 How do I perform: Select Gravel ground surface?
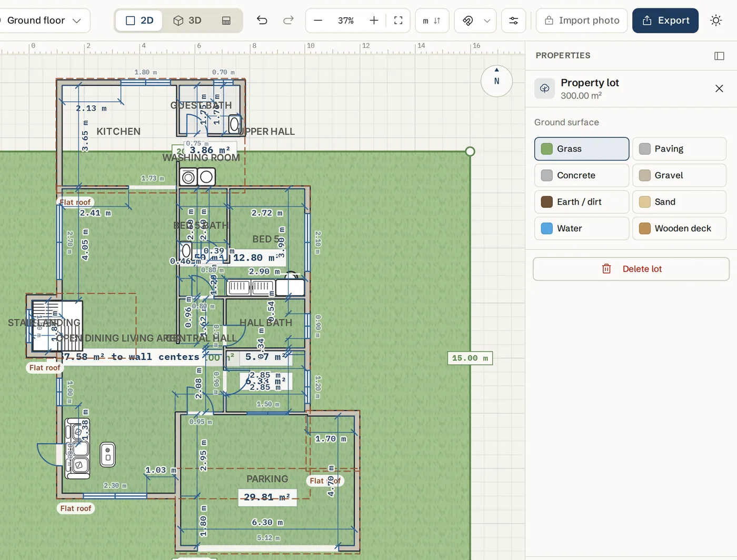[679, 175]
